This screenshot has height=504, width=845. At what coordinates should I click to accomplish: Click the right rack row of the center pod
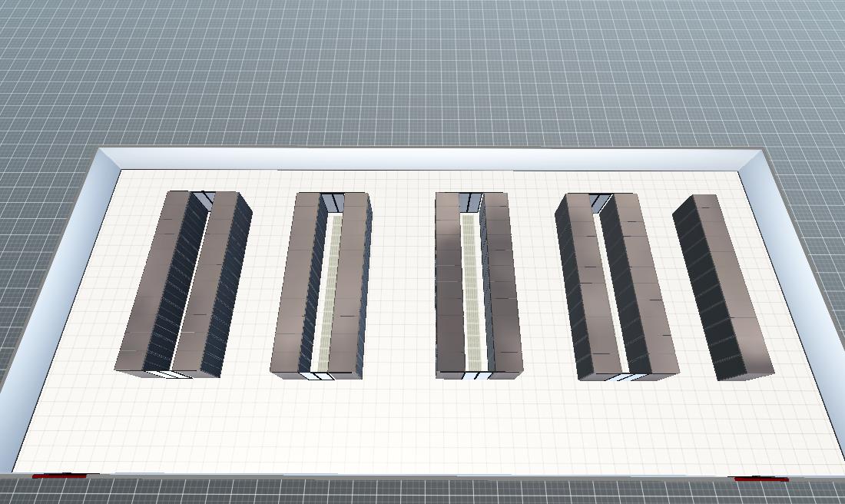click(502, 284)
